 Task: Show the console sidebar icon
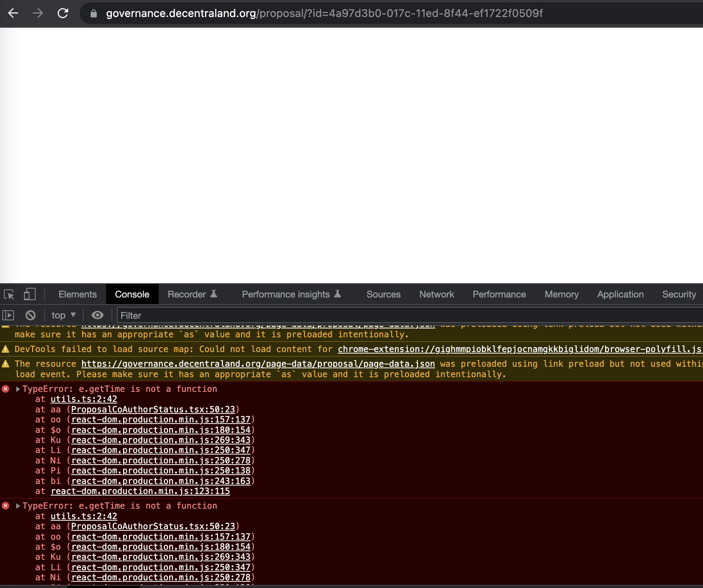tap(8, 315)
